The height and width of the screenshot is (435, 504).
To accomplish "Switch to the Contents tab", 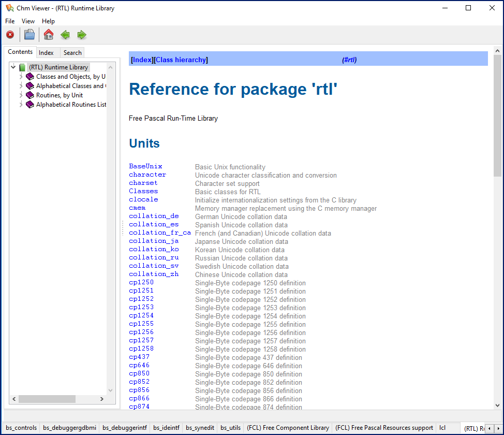I will 20,52.
